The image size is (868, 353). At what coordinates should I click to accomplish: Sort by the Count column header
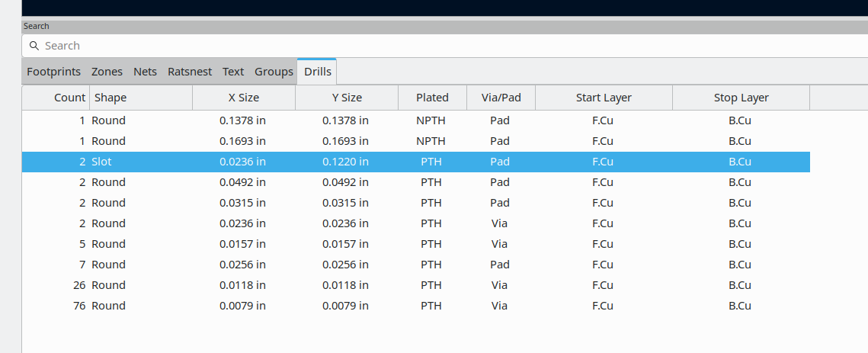click(56, 98)
